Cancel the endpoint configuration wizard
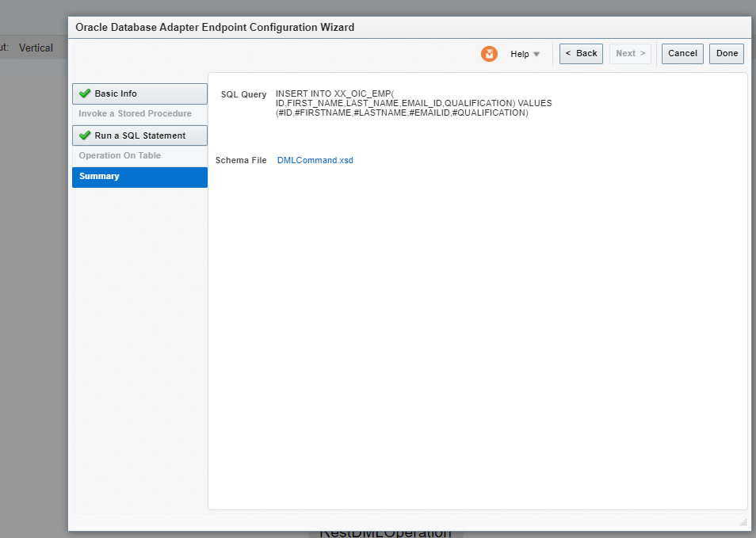This screenshot has height=538, width=756. [682, 53]
